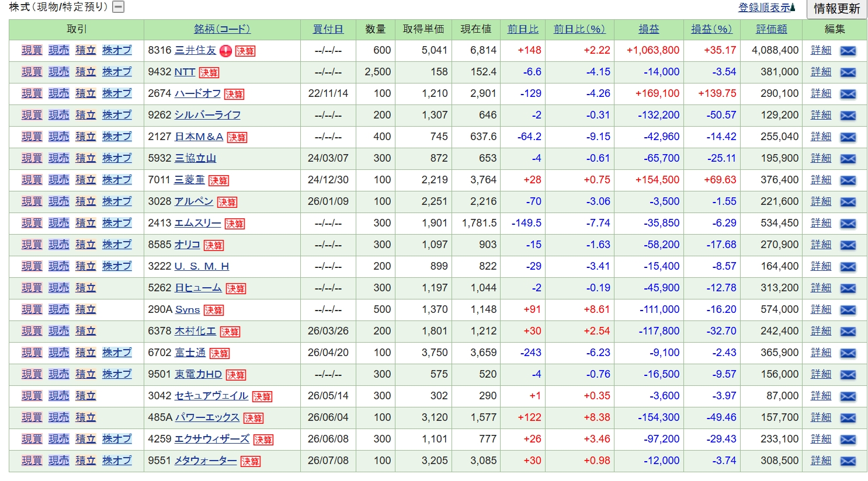Click the mail icon in the 日ヒューム row

click(x=848, y=288)
